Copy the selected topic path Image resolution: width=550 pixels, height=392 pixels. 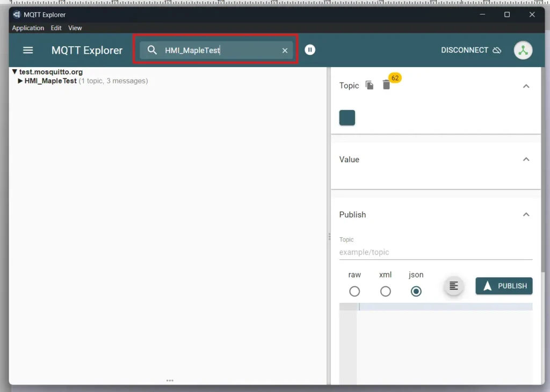point(369,85)
